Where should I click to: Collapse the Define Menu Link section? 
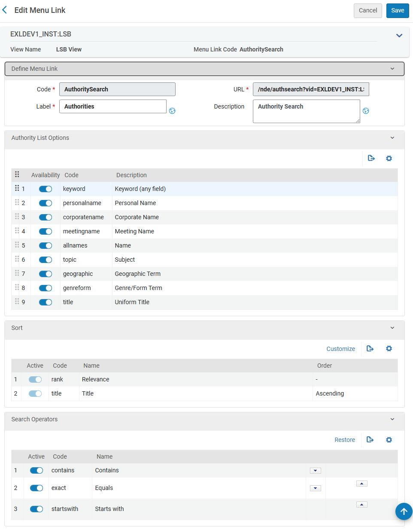[392, 69]
